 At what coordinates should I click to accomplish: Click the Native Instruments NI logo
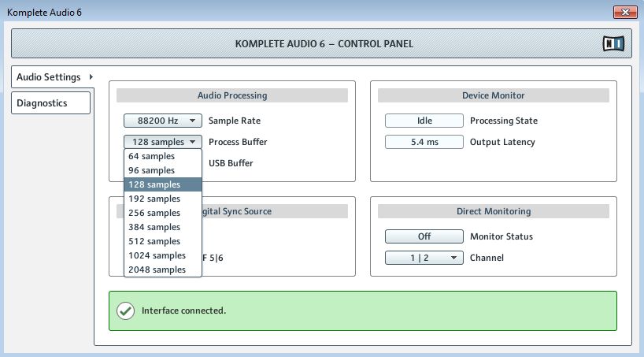[x=613, y=43]
